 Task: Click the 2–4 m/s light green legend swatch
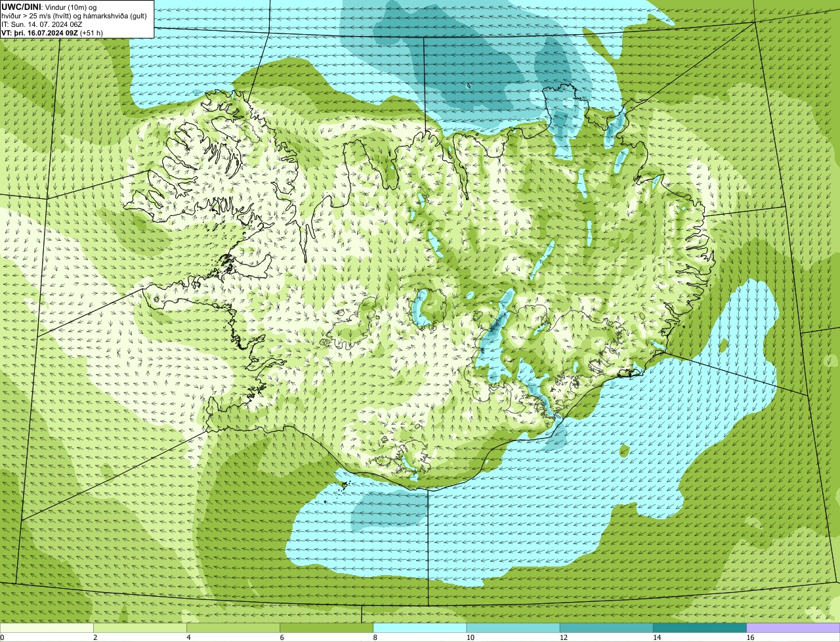(140, 628)
